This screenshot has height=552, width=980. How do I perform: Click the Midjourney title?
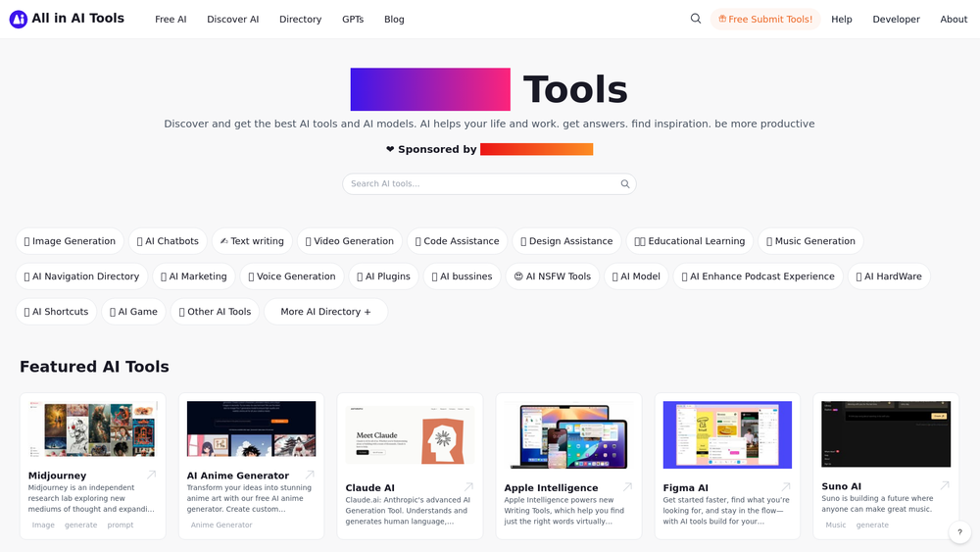click(58, 476)
